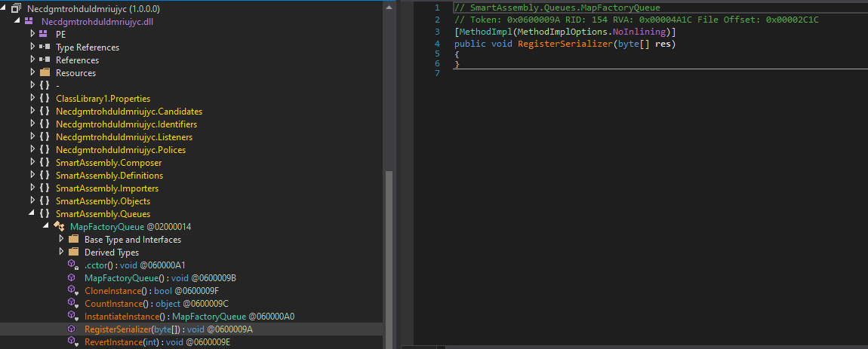Collapse the Necdgmtrohduldmriujyc.dll module node
Viewport: 868px width, 349px height.
click(x=18, y=22)
